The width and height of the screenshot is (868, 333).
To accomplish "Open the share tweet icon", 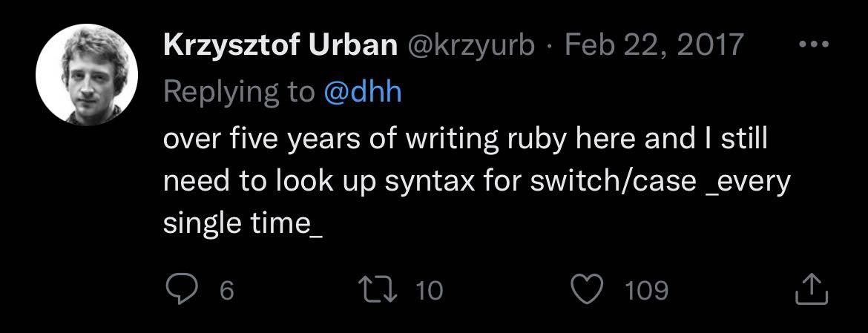I will [x=811, y=289].
